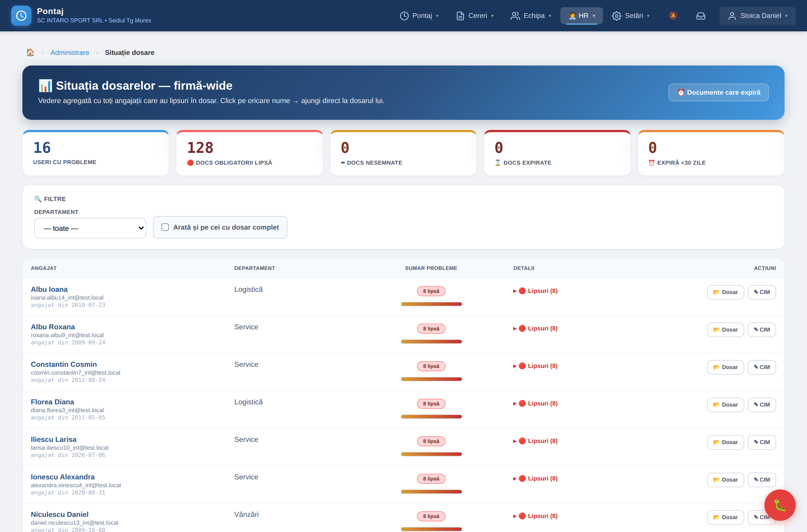The height and width of the screenshot is (532, 807).
Task: Click the 8 lipsă badge for Constantin Cosmin
Action: tap(431, 366)
